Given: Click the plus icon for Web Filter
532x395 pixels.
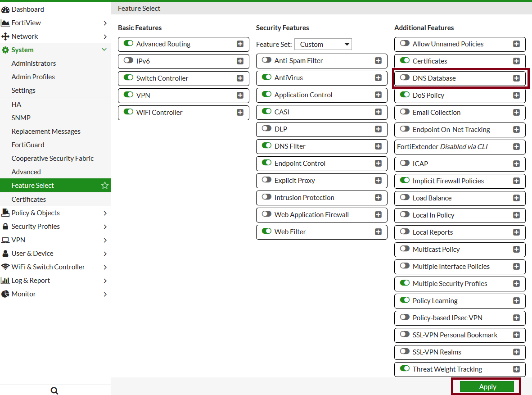Looking at the screenshot, I should coord(378,232).
